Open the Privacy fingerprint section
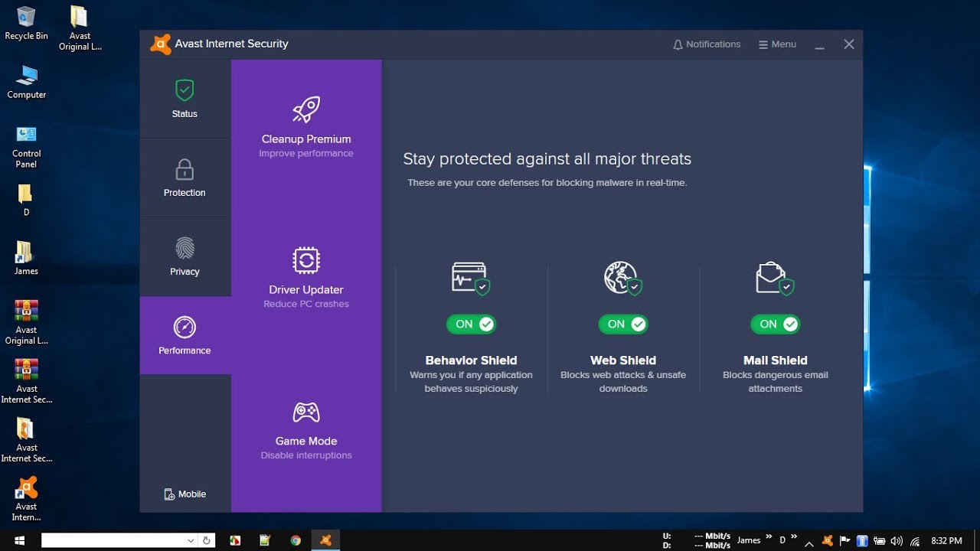The height and width of the screenshot is (551, 980). tap(185, 249)
